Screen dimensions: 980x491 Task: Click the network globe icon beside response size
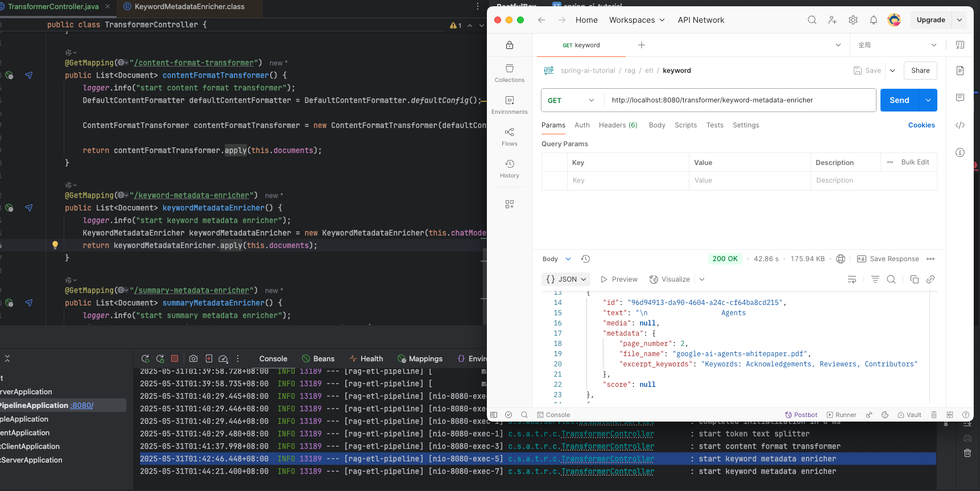[x=841, y=259]
